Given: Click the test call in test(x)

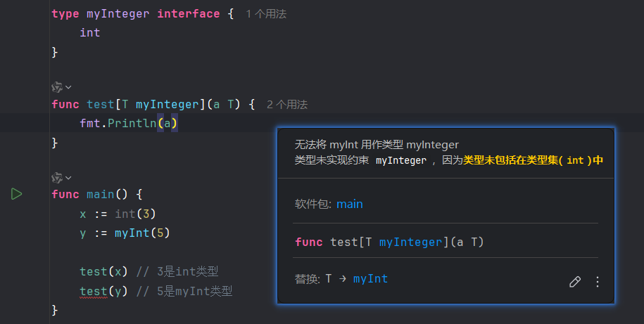Looking at the screenshot, I should (94, 271).
